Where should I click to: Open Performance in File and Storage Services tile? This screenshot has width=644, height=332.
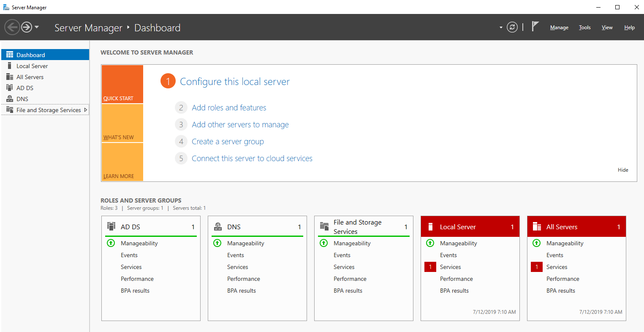click(x=350, y=279)
